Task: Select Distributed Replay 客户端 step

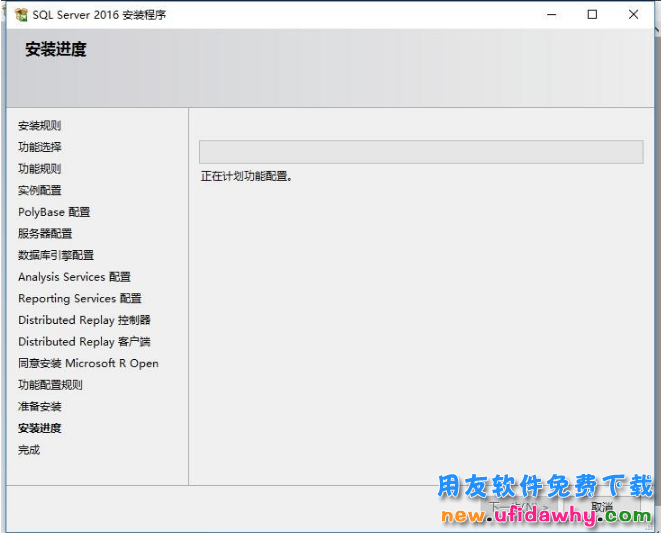Action: pos(84,342)
